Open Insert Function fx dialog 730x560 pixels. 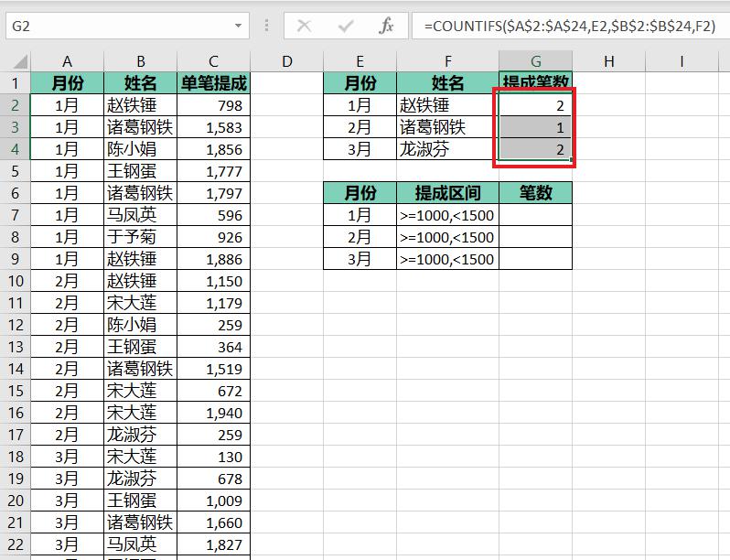click(x=386, y=26)
